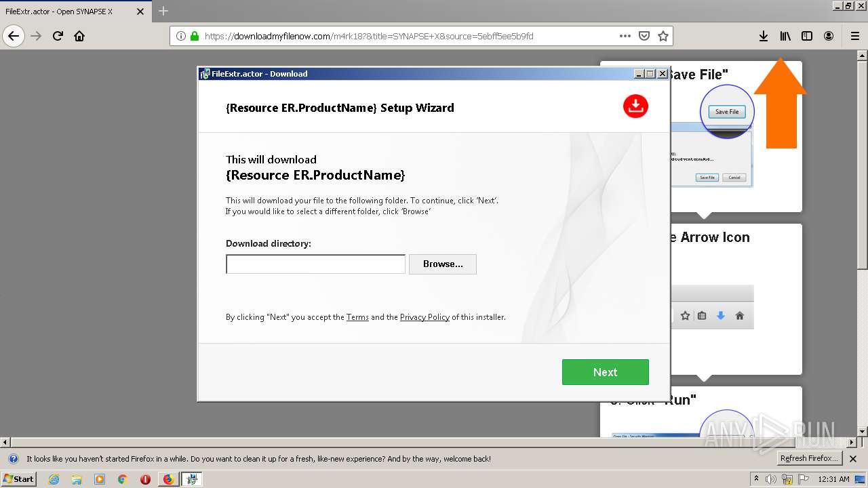Click the notification question mark icon

pyautogui.click(x=13, y=459)
